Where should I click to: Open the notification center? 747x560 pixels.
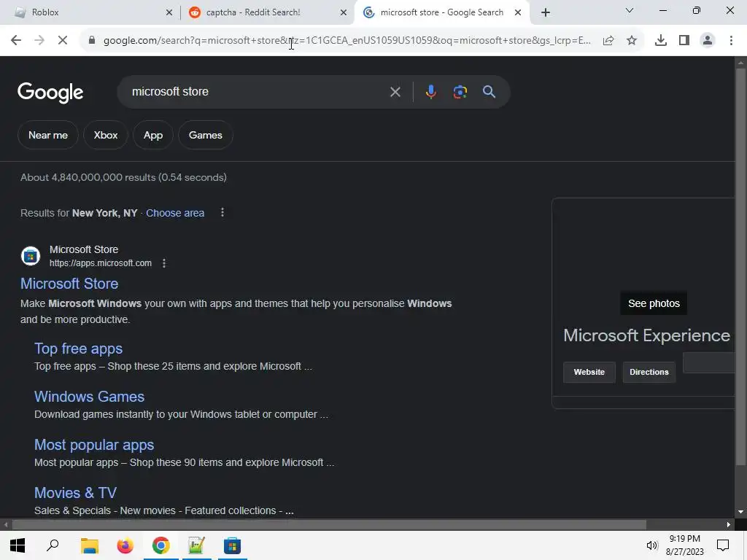click(x=723, y=545)
